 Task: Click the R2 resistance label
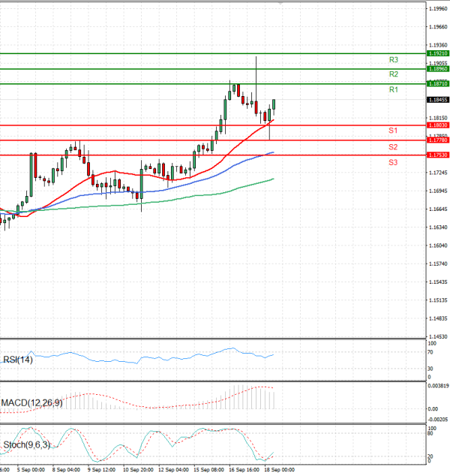click(393, 74)
